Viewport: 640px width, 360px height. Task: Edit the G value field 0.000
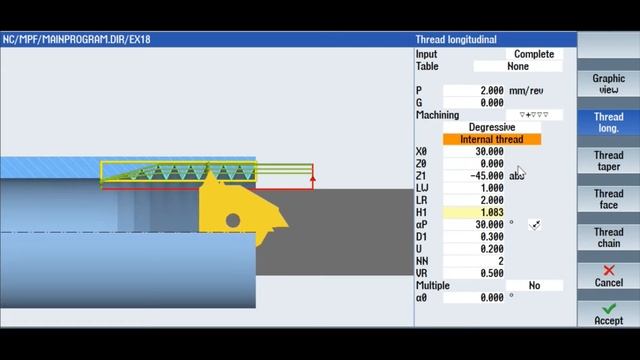pos(474,103)
